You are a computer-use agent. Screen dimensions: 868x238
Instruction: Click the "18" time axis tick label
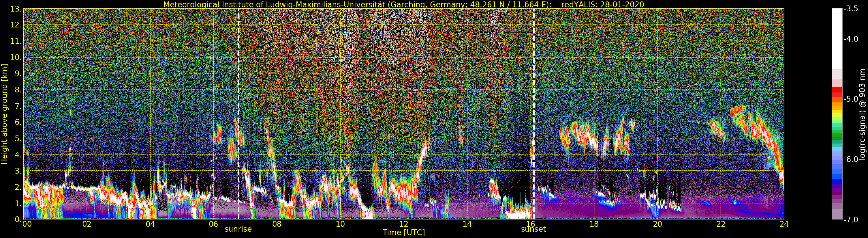594,224
